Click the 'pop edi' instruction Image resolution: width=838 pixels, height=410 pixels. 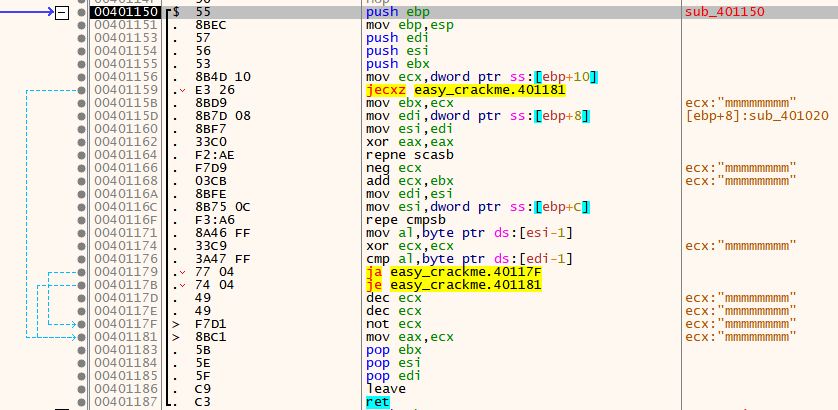click(394, 376)
